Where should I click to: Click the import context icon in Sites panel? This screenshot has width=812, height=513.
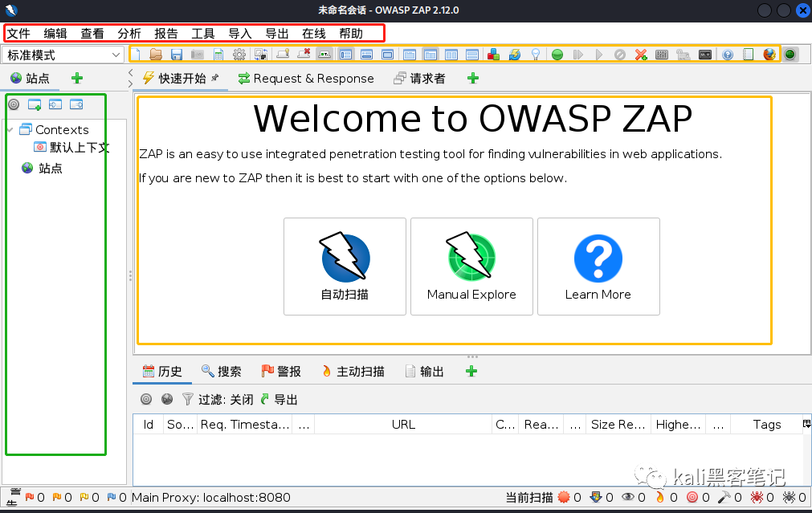coord(55,104)
